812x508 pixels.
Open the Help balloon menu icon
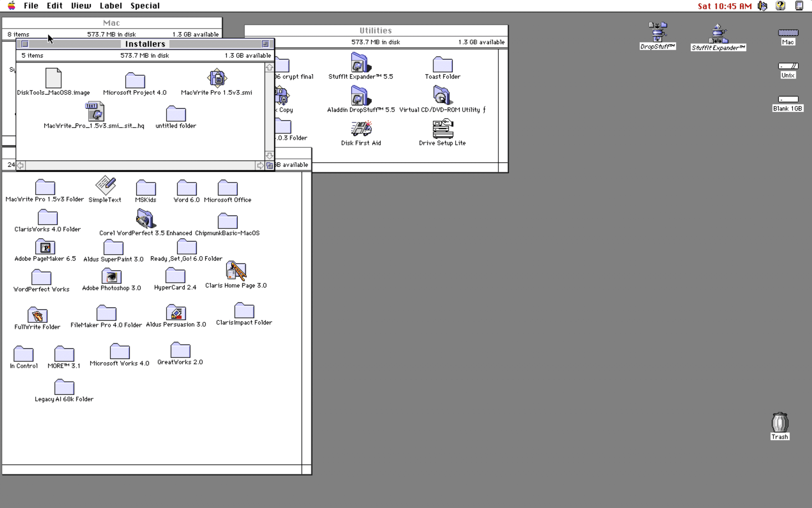[x=780, y=6]
